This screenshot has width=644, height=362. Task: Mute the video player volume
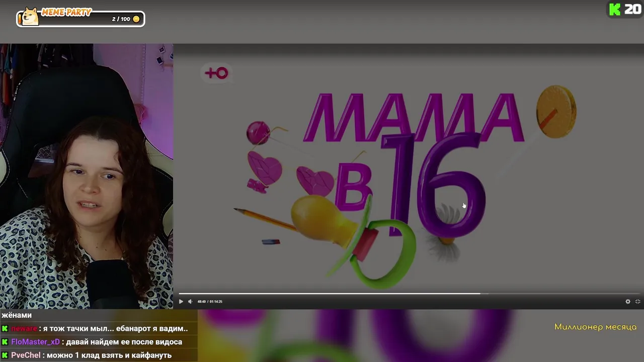(x=190, y=302)
